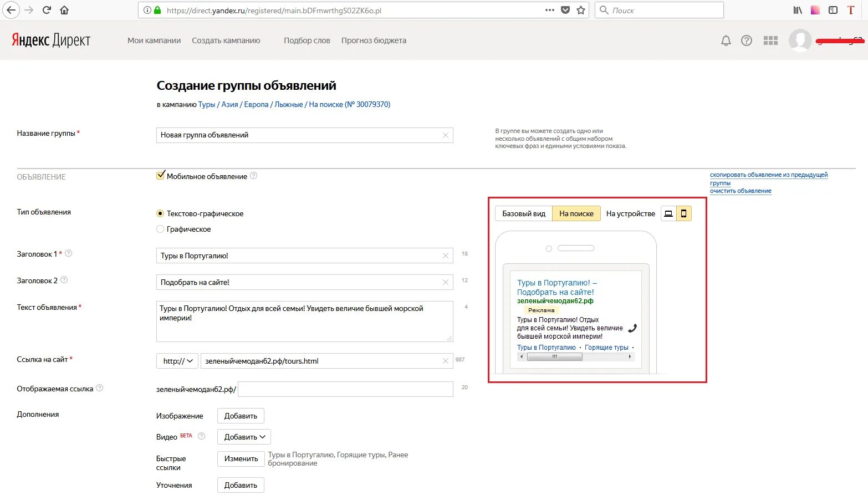
Task: Open the Yandex services grid icon
Action: click(770, 40)
